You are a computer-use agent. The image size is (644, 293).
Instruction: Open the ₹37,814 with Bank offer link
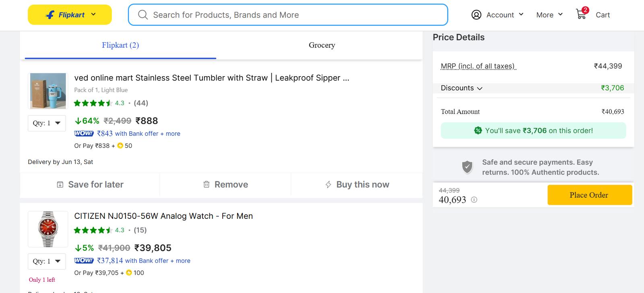(x=144, y=260)
